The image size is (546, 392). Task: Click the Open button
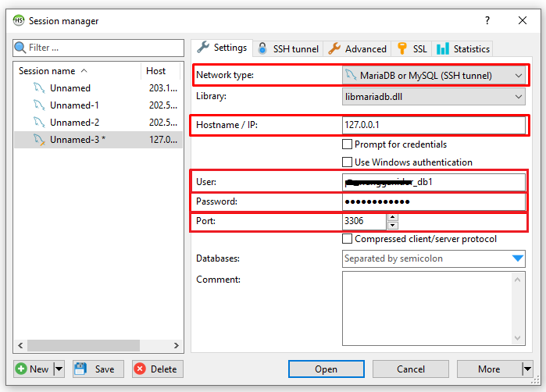click(x=327, y=369)
